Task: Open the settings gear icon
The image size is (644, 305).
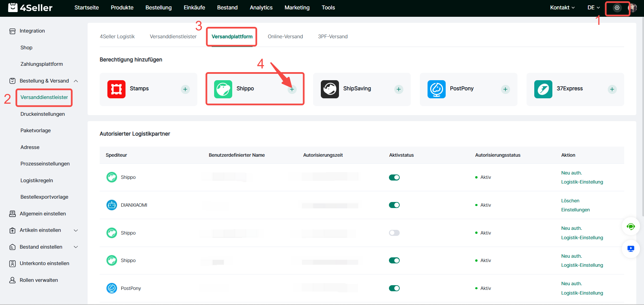Action: 617,8
